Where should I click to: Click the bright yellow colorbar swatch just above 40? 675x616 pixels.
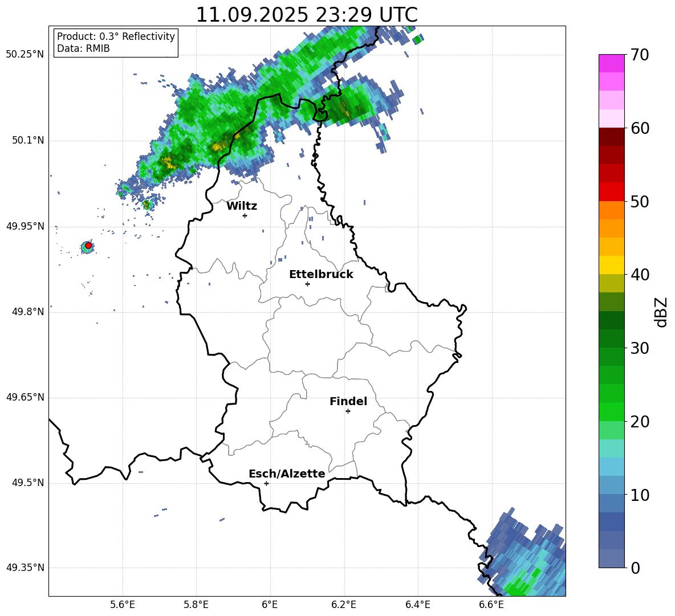[x=611, y=265]
